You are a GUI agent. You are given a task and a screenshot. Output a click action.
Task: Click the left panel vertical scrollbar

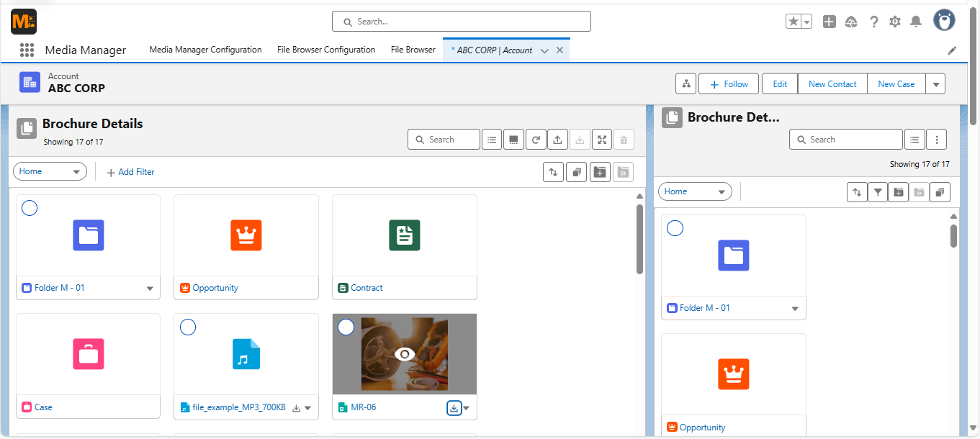click(639, 240)
